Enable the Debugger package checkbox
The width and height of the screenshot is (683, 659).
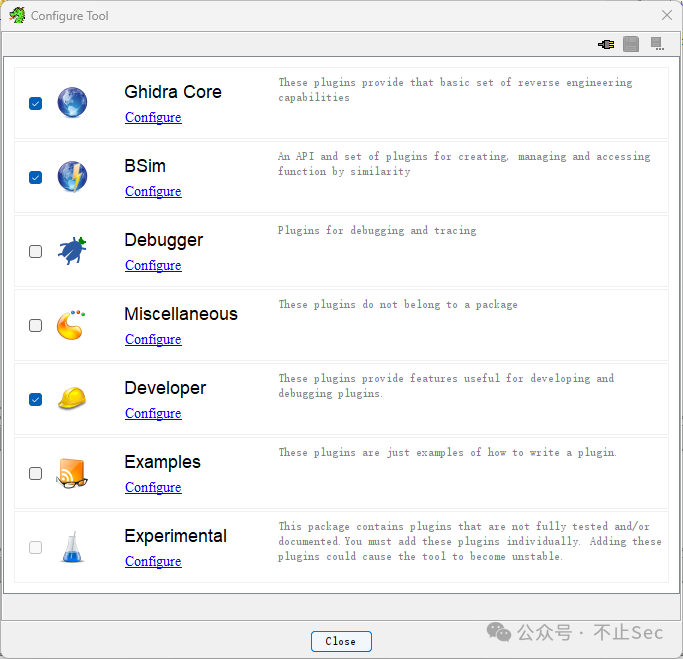pyautogui.click(x=36, y=252)
